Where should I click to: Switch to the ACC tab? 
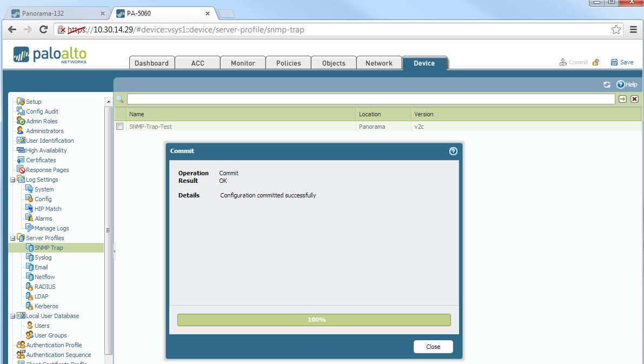click(197, 63)
